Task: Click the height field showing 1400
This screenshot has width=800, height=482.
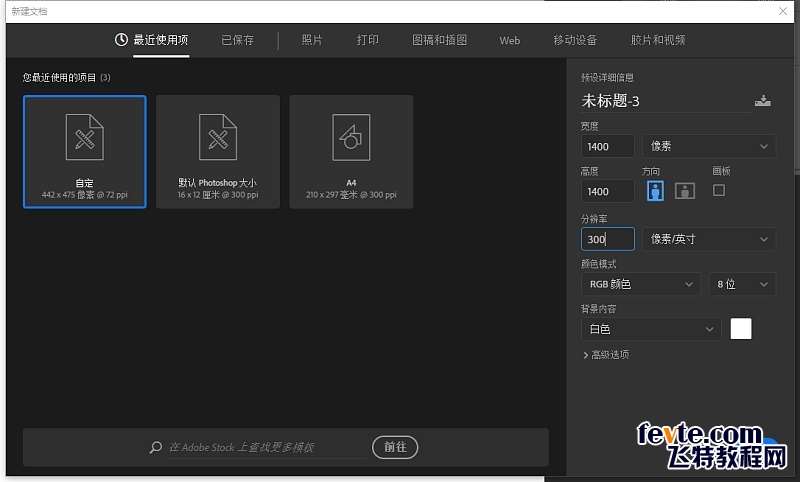Action: coord(608,191)
